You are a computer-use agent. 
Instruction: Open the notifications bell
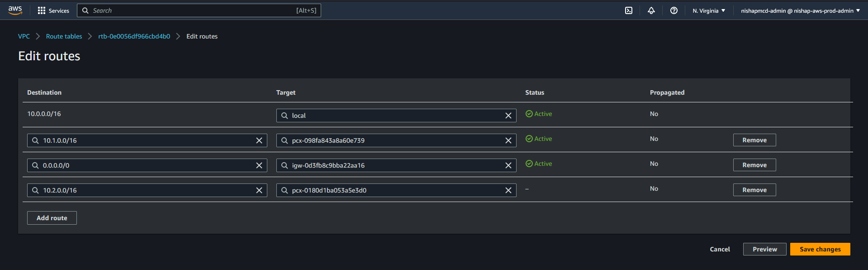[651, 10]
